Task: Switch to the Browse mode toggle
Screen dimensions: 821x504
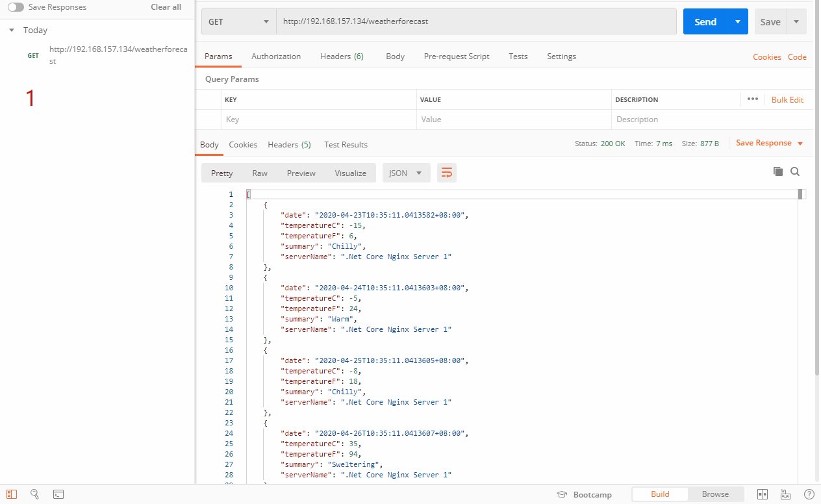Action: pyautogui.click(x=714, y=494)
